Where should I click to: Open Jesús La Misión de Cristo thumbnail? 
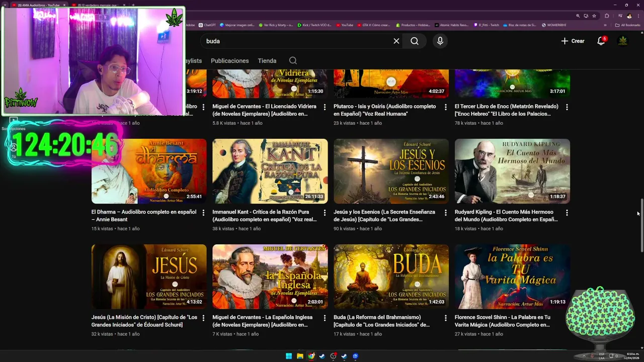(149, 277)
